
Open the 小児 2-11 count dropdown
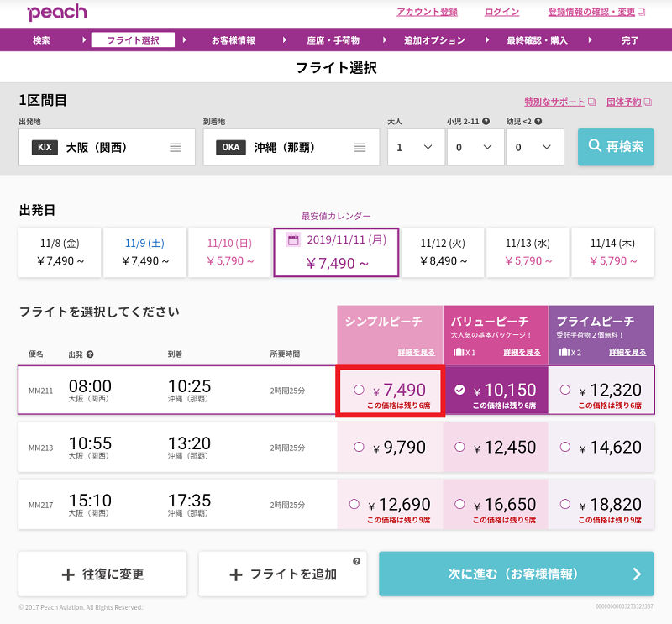tap(475, 147)
